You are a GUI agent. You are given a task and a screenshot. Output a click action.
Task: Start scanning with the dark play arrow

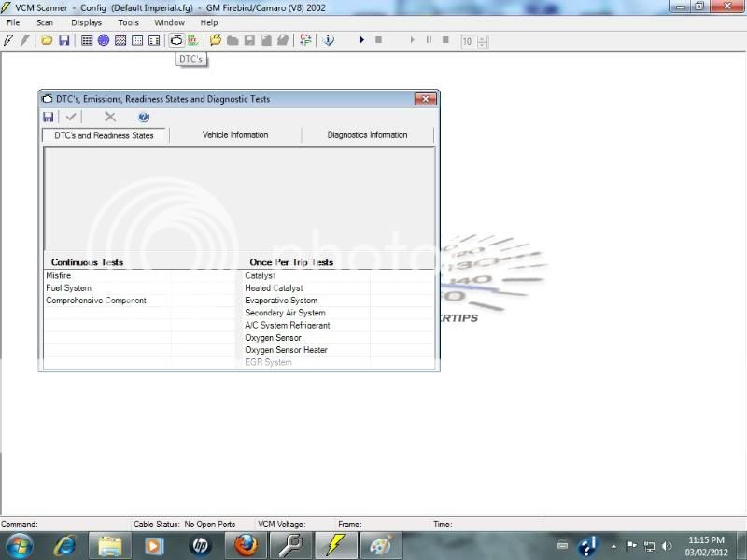(362, 40)
